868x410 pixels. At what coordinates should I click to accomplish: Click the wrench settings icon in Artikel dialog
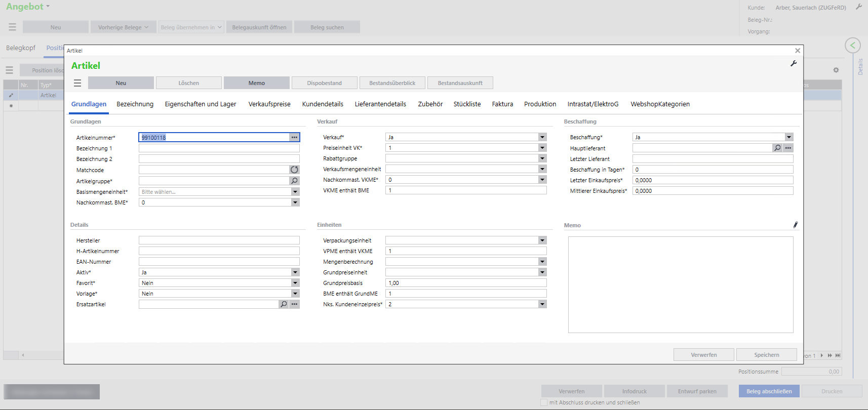[794, 63]
